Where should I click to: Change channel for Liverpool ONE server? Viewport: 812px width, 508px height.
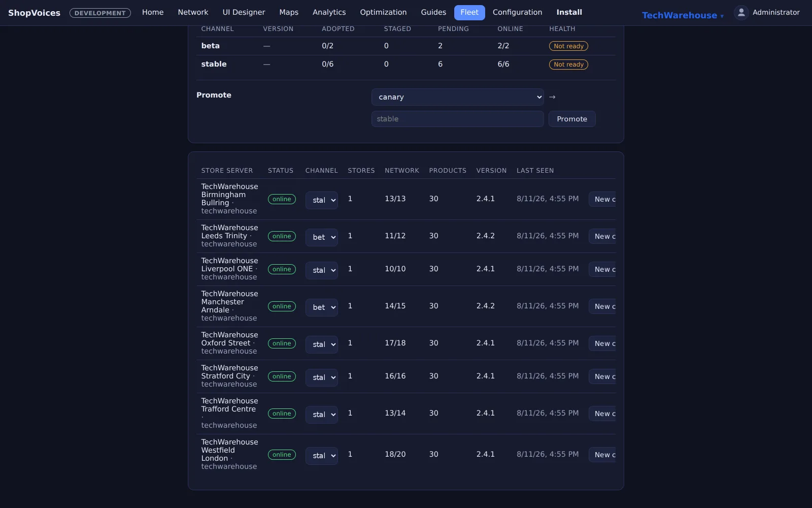click(322, 270)
